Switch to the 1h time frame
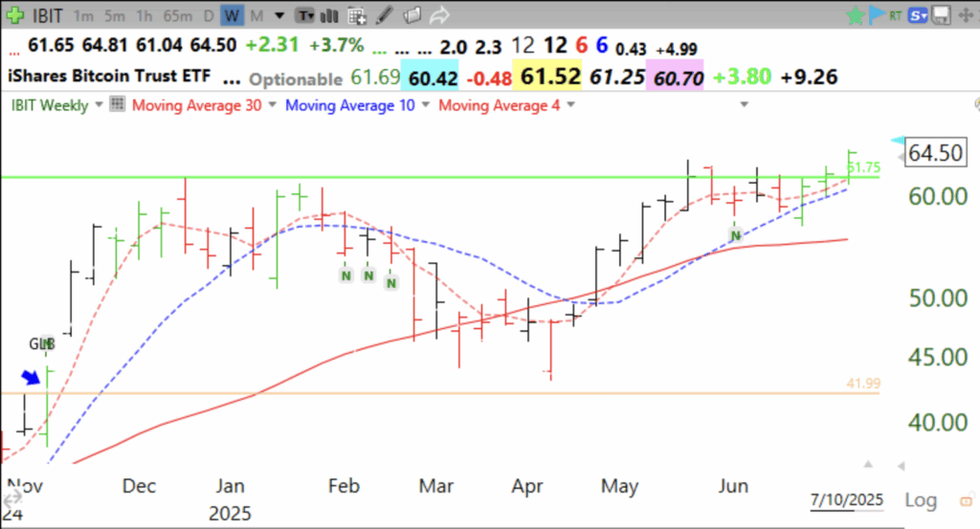The image size is (980, 529). tap(144, 15)
